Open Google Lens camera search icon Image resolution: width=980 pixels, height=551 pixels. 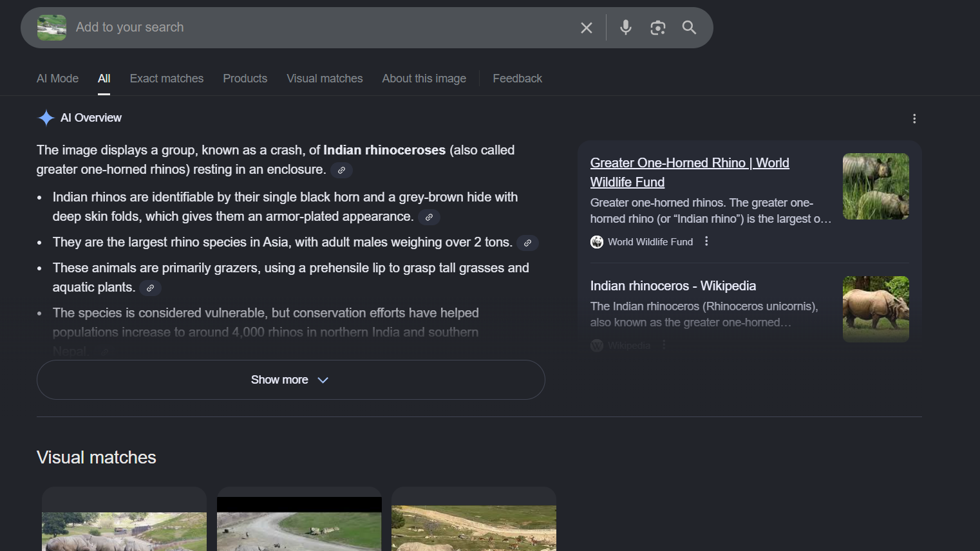pyautogui.click(x=657, y=28)
